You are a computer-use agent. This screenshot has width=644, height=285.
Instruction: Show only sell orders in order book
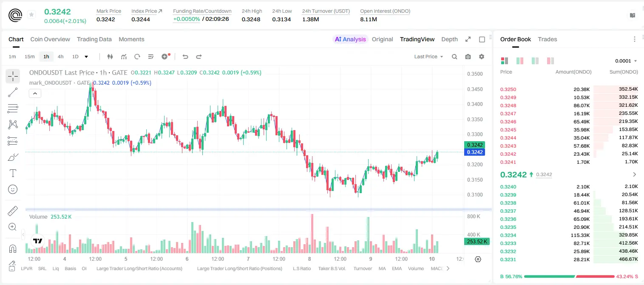pyautogui.click(x=550, y=61)
